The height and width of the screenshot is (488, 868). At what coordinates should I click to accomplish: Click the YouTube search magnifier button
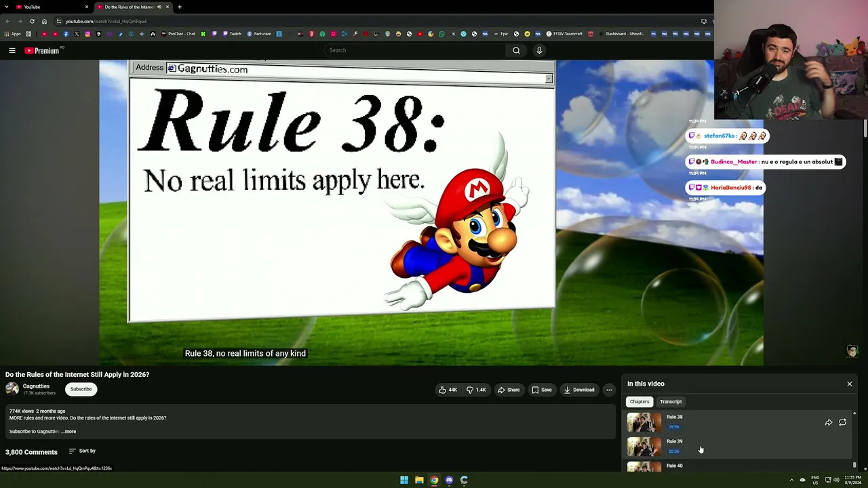click(x=516, y=50)
